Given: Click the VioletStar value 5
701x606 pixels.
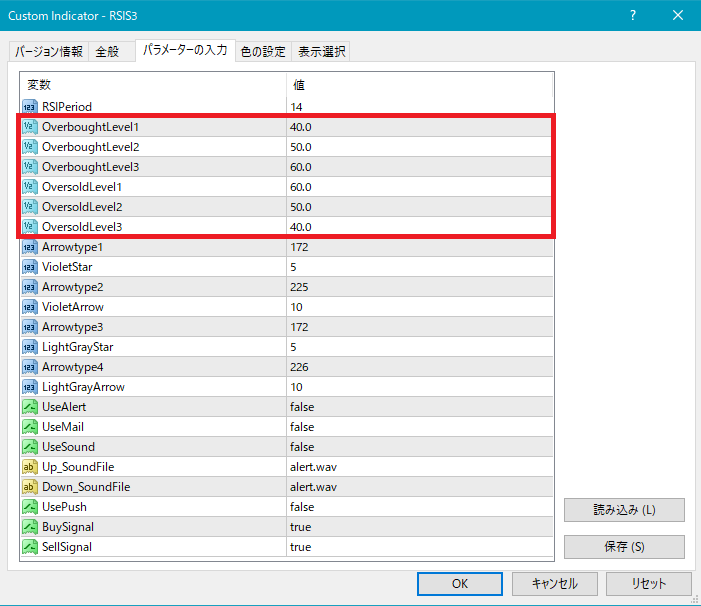Looking at the screenshot, I should click(293, 267).
